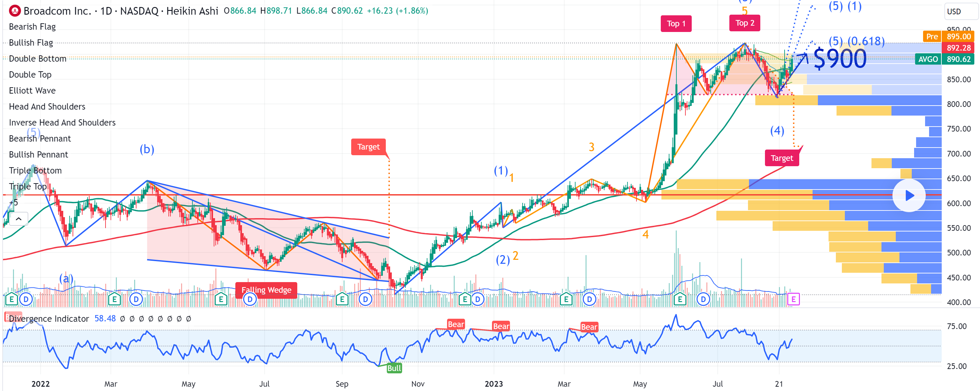This screenshot has height=391, width=980.
Task: Select the Head And Shoulders indicator legend
Action: [x=47, y=107]
